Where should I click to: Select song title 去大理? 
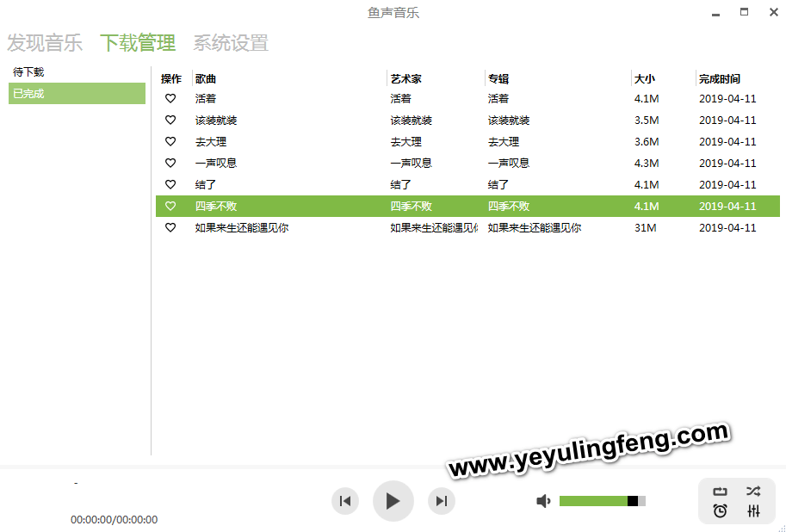tap(211, 142)
